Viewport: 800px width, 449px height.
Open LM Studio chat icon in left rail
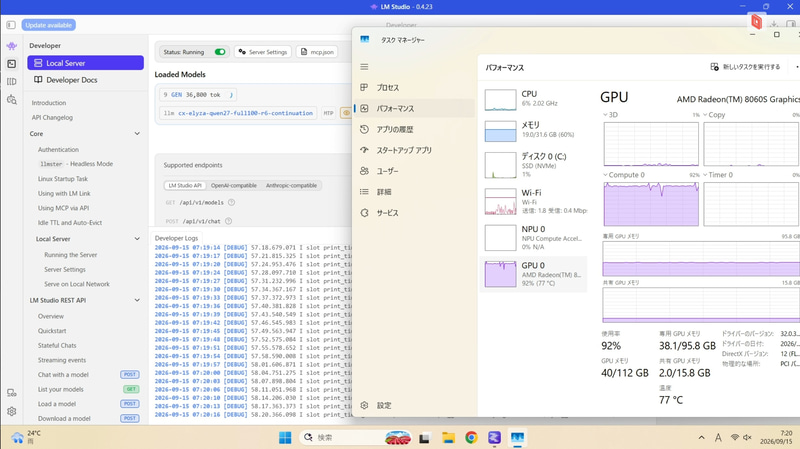[x=11, y=46]
